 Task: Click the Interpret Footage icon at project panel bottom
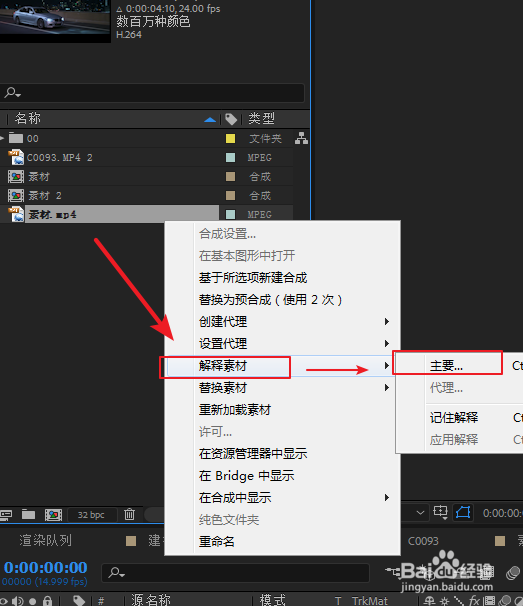pyautogui.click(x=6, y=514)
